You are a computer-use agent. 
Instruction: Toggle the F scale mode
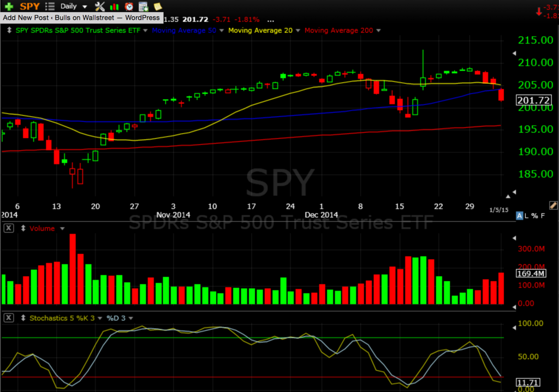543,216
